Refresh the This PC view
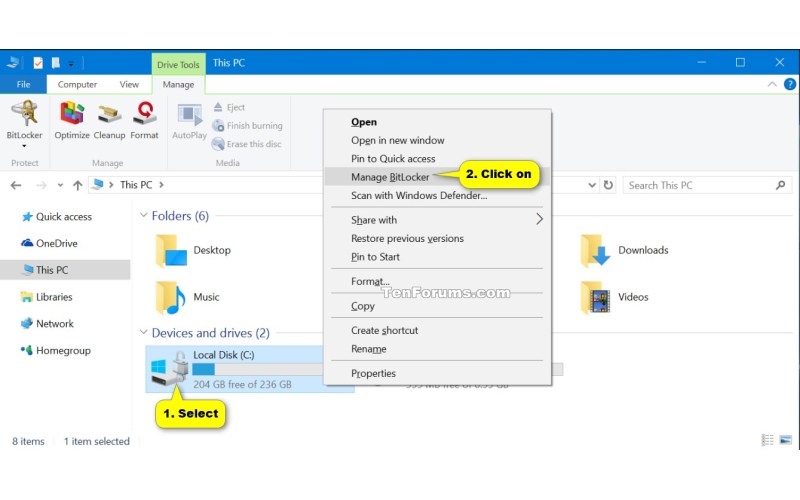This screenshot has width=800, height=500. tap(608, 185)
